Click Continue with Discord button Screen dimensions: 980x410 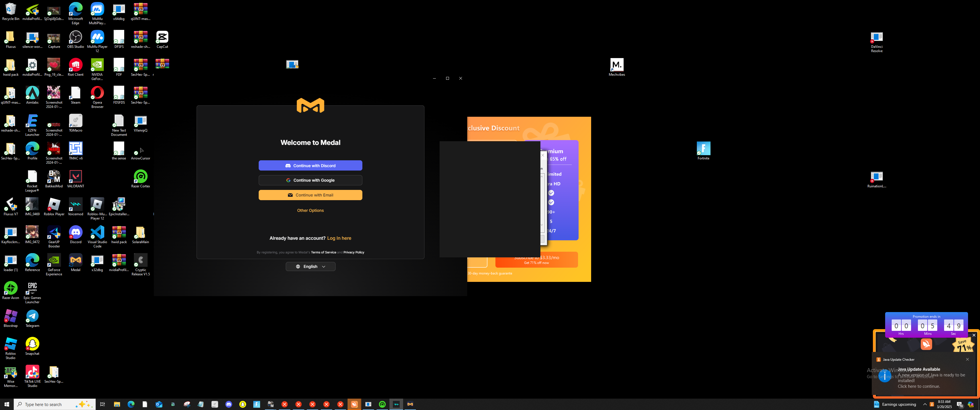click(x=310, y=165)
